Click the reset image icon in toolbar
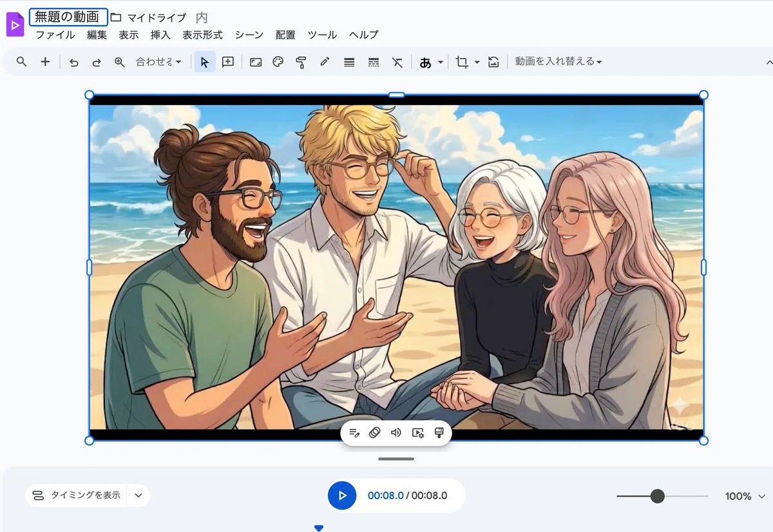 click(x=493, y=62)
